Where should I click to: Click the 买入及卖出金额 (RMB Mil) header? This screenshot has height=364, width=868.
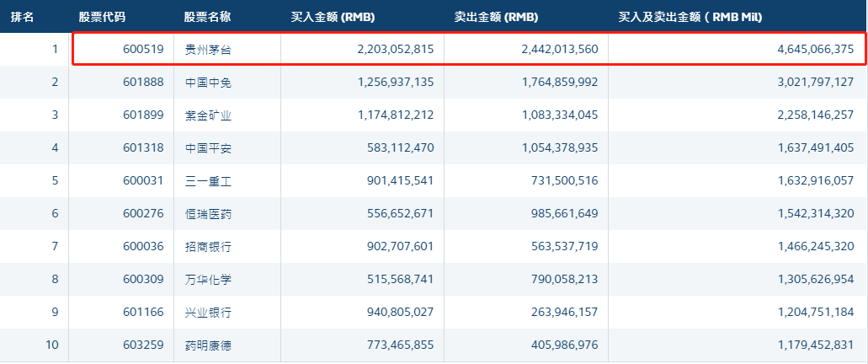[690, 17]
